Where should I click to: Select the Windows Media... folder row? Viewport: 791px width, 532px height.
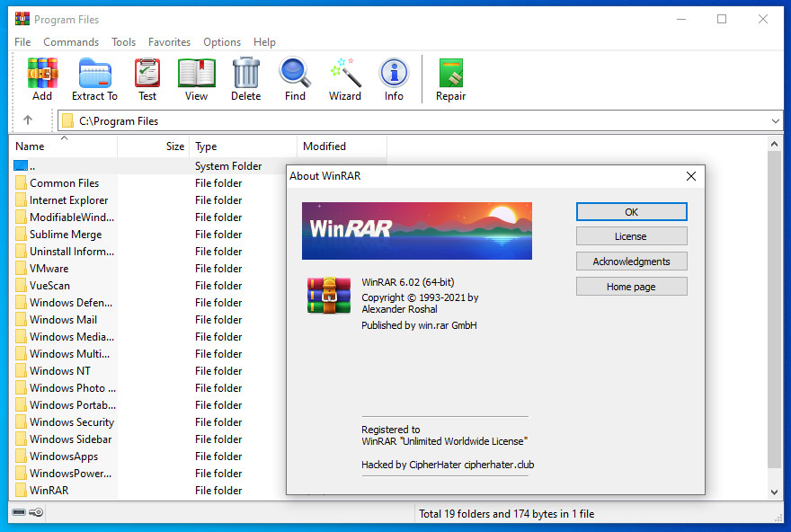click(x=65, y=336)
